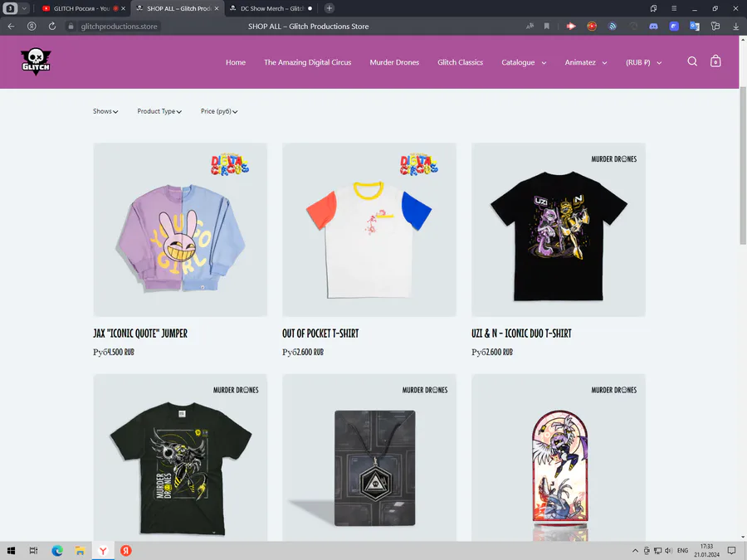This screenshot has width=747, height=560.
Task: Open File Explorer from taskbar
Action: click(x=80, y=551)
